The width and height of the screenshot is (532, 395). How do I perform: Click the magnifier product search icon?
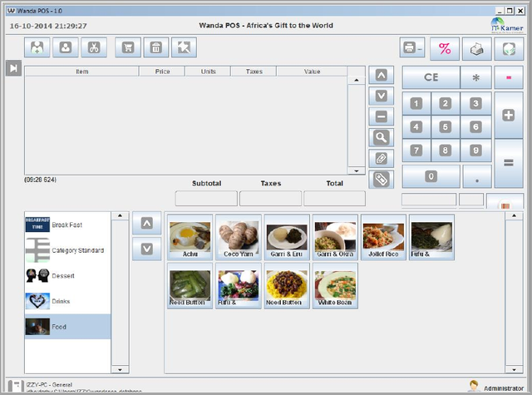coord(381,138)
